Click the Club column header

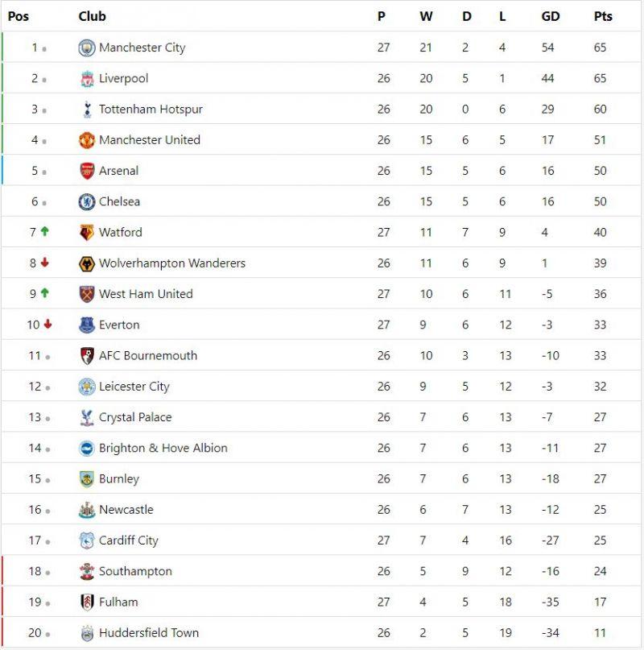tap(92, 16)
